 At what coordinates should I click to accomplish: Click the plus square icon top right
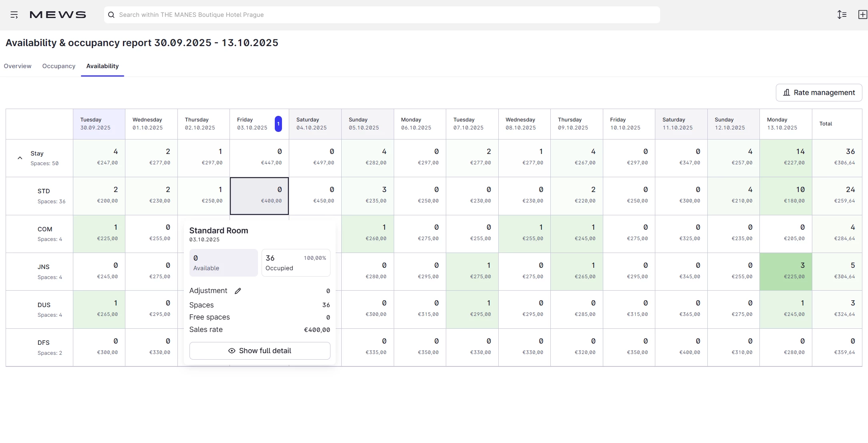pyautogui.click(x=862, y=15)
